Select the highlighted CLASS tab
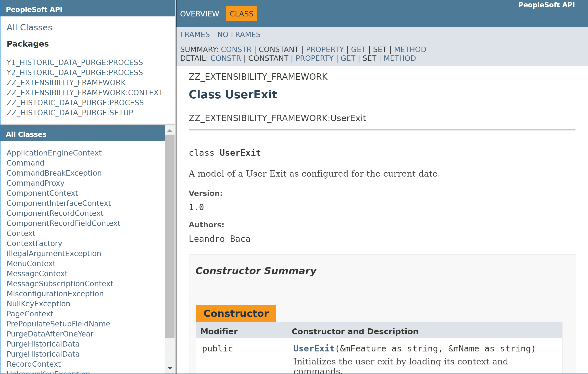 [241, 14]
